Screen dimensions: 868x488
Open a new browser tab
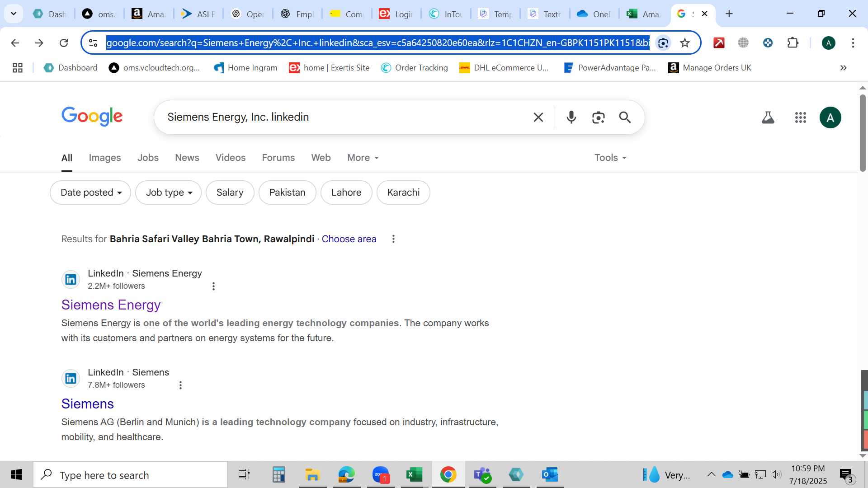pyautogui.click(x=729, y=14)
